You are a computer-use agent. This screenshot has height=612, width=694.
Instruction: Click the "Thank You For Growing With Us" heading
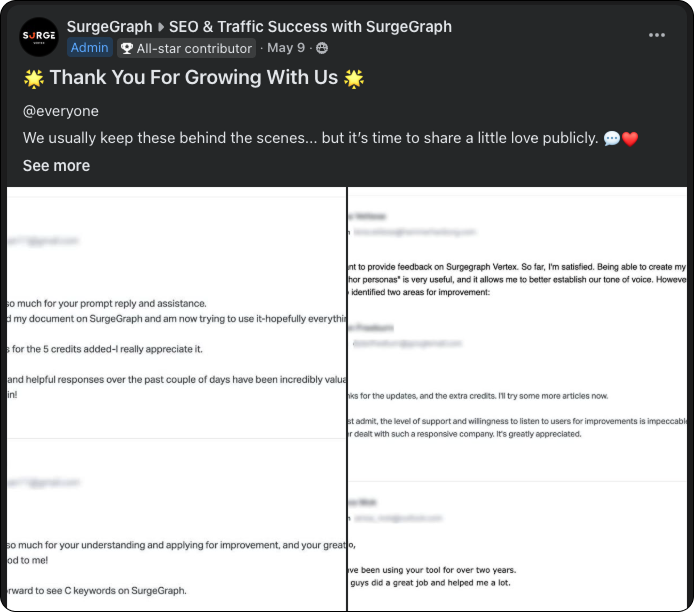pos(194,78)
